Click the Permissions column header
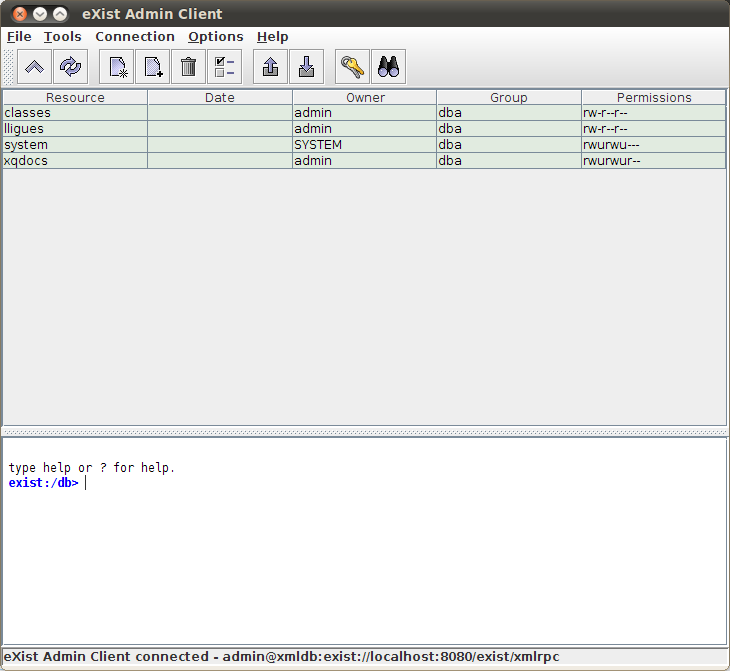Image resolution: width=730 pixels, height=671 pixels. pos(654,98)
